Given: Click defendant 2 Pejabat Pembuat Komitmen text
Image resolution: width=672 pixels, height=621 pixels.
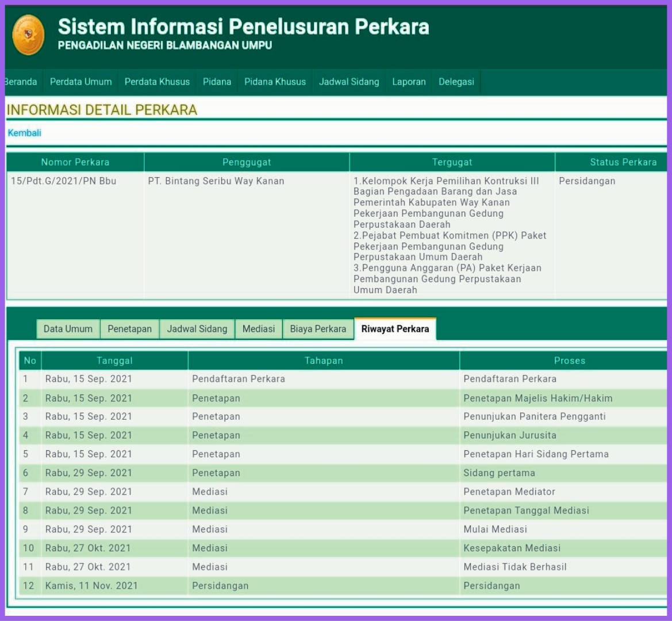Looking at the screenshot, I should [x=450, y=246].
